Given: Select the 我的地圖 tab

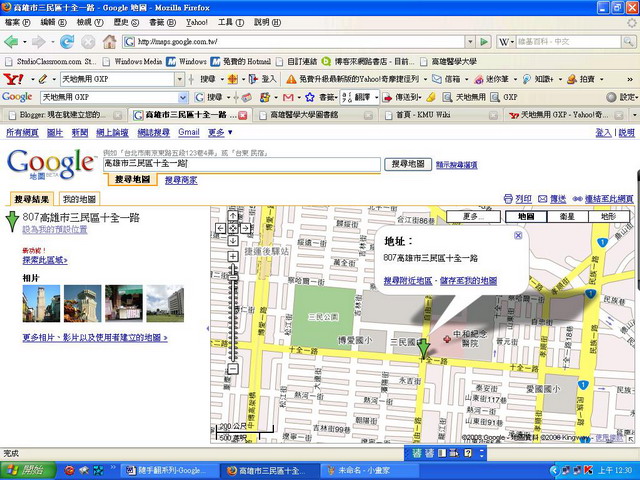Looking at the screenshot, I should 79,199.
